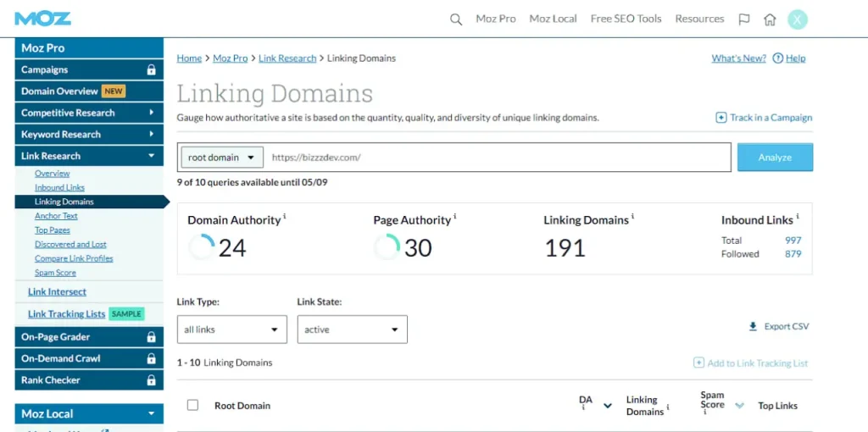Collapse the Moz Local sidebar section
The image size is (868, 432).
(89, 413)
